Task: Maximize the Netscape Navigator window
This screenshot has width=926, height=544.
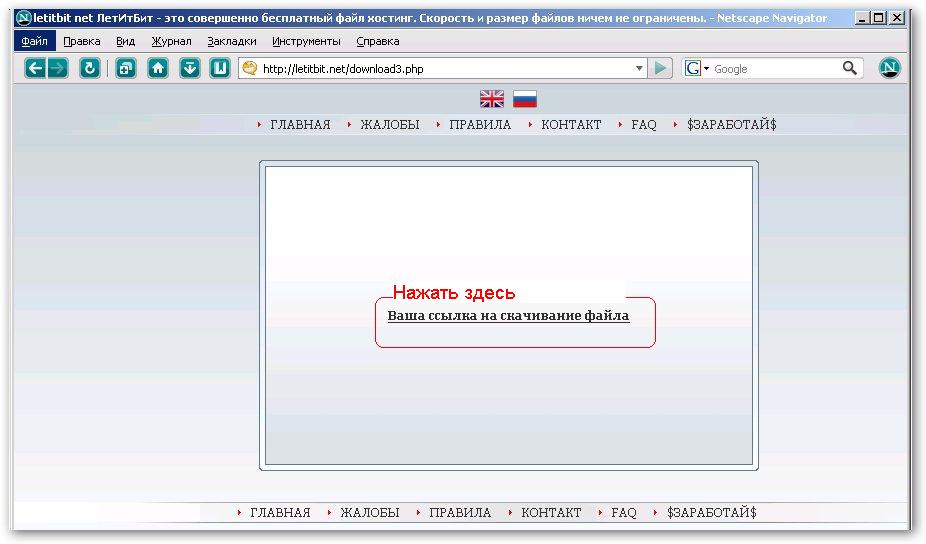Action: click(x=879, y=18)
